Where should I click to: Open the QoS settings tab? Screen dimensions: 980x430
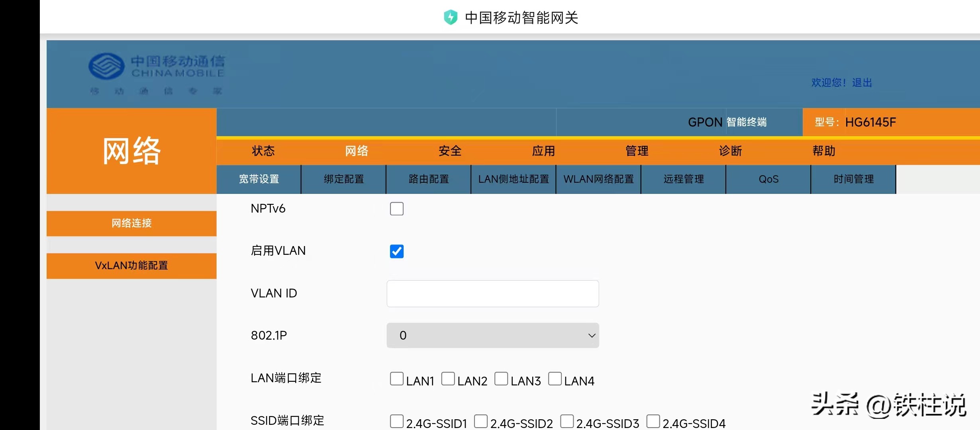pos(768,179)
